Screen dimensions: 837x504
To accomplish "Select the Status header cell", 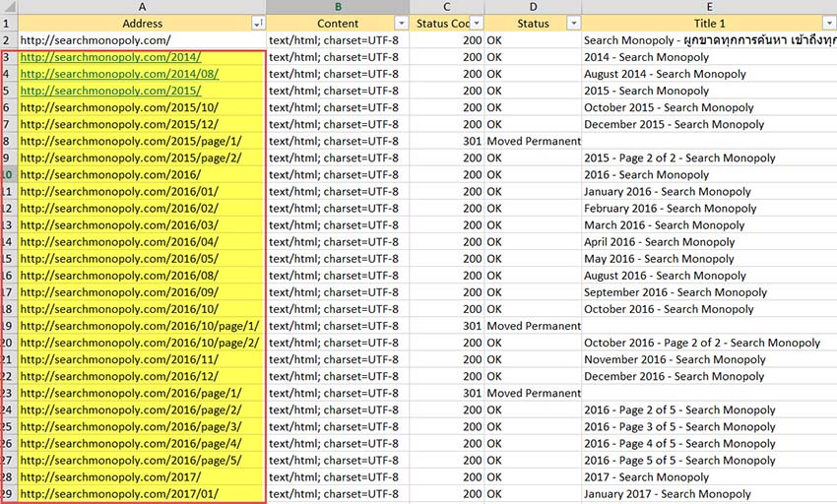I will [x=533, y=23].
